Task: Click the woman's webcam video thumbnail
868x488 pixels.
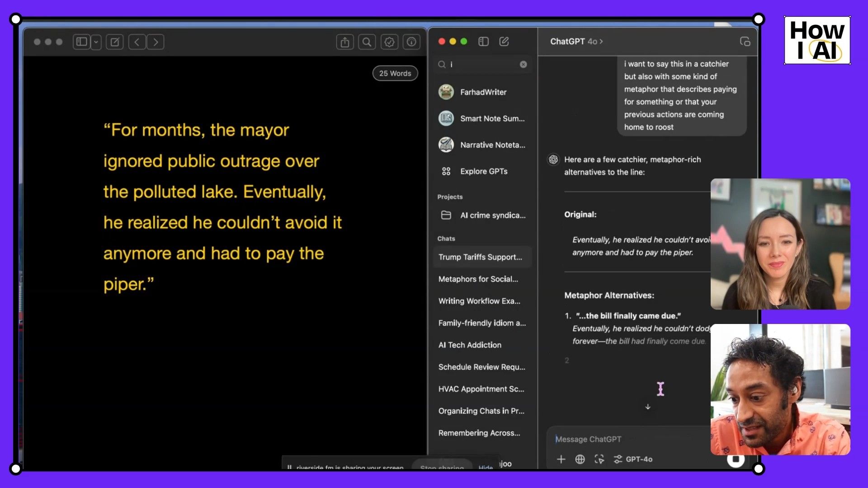Action: click(x=780, y=244)
